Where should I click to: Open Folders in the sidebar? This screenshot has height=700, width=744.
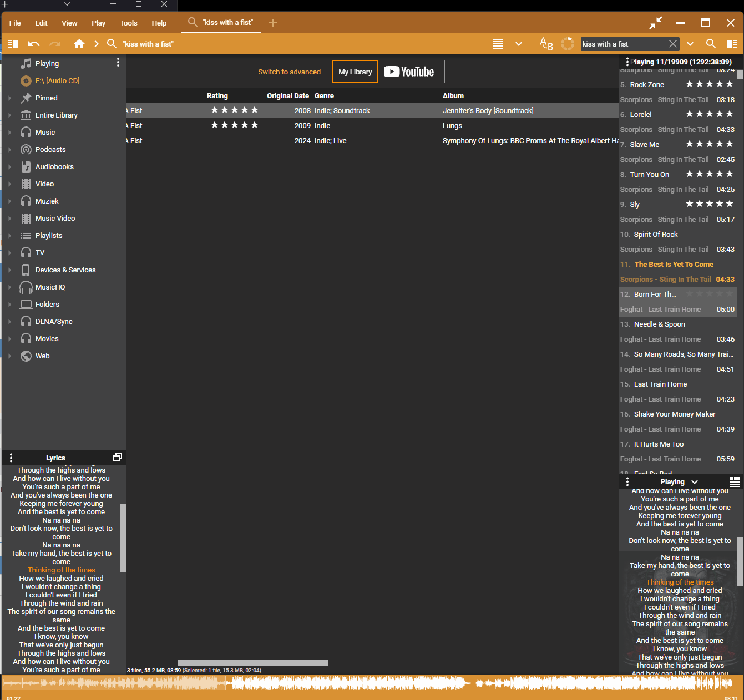pos(47,304)
